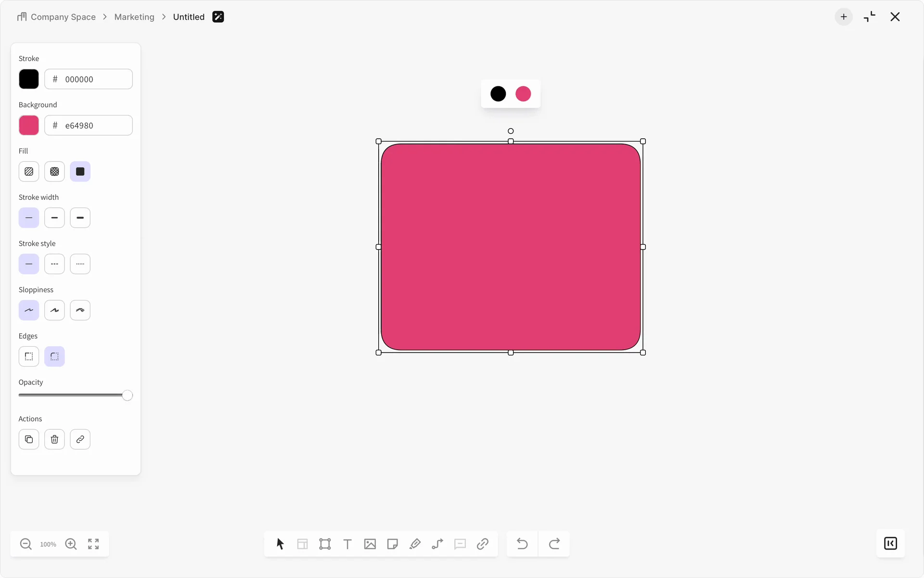Open Marketing in the breadcrumb
Viewport: 924px width, 578px height.
point(134,17)
